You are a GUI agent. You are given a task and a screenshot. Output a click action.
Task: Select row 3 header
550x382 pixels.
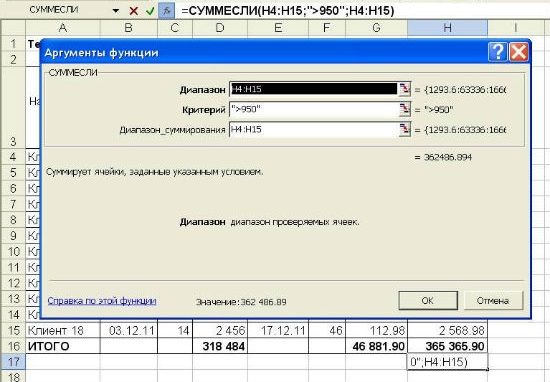pos(13,108)
